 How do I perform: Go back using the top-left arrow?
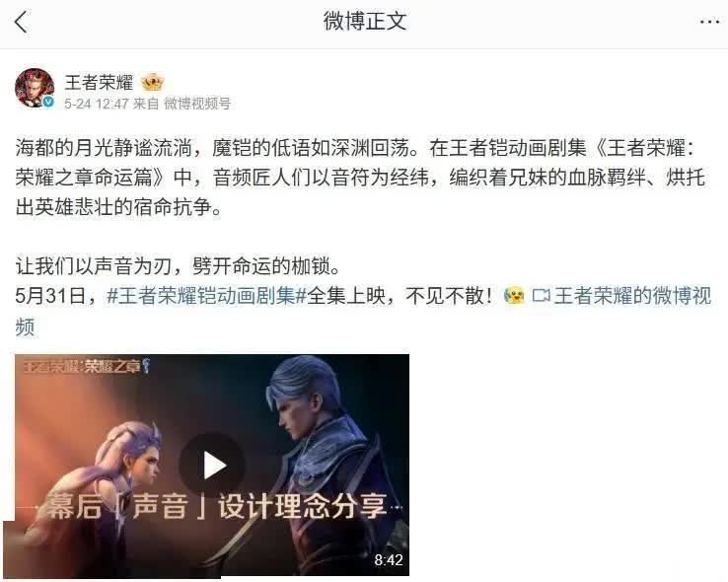[x=21, y=22]
